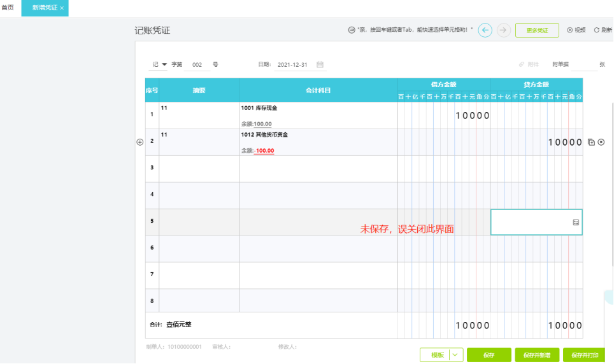Click the account cell in row 7

tap(318, 275)
